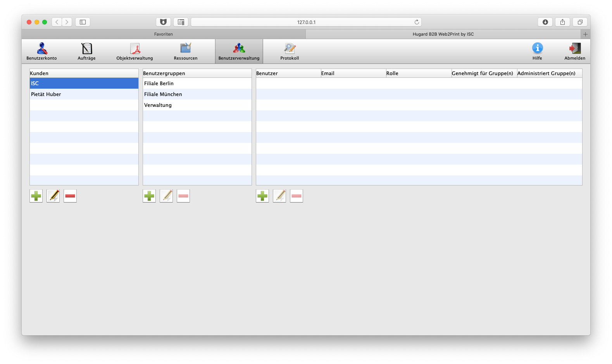Open the Ressourcen section
The width and height of the screenshot is (612, 364).
[186, 51]
